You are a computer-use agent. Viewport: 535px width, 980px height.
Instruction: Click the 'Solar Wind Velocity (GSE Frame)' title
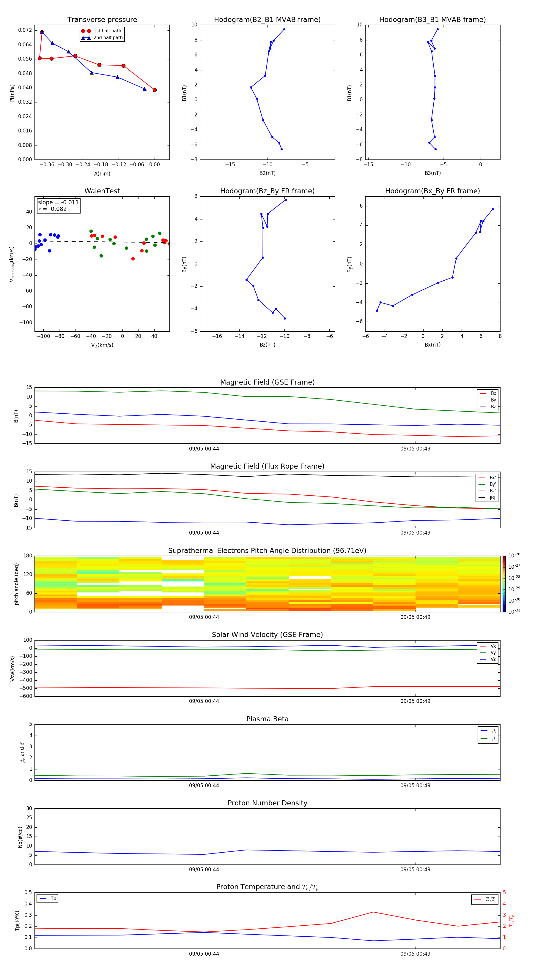click(x=267, y=635)
